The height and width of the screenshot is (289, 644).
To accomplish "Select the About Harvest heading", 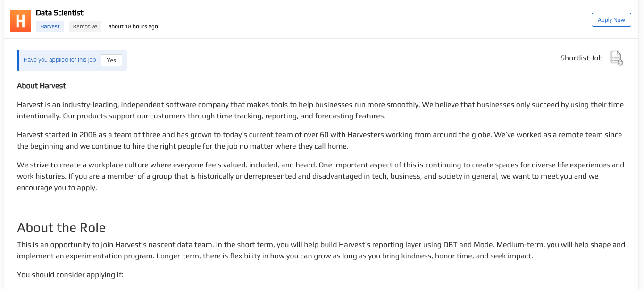I will [x=42, y=86].
